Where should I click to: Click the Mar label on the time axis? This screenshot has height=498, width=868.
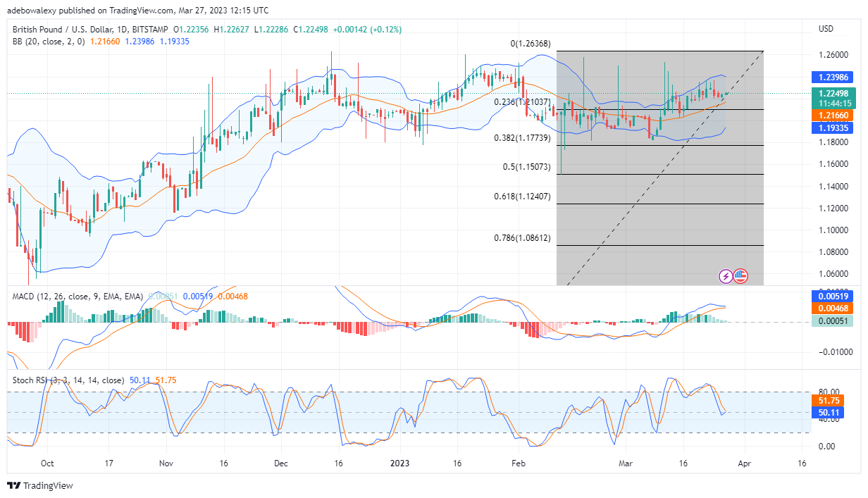(626, 463)
